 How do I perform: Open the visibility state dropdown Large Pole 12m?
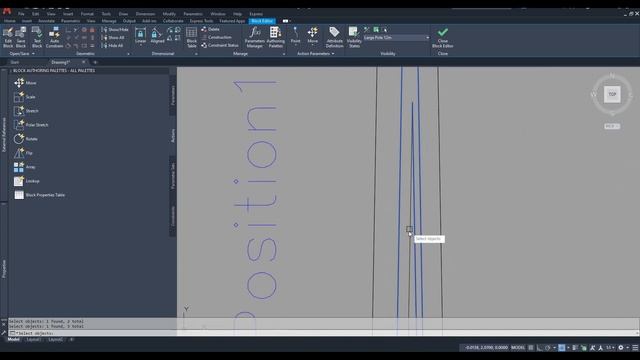[396, 38]
